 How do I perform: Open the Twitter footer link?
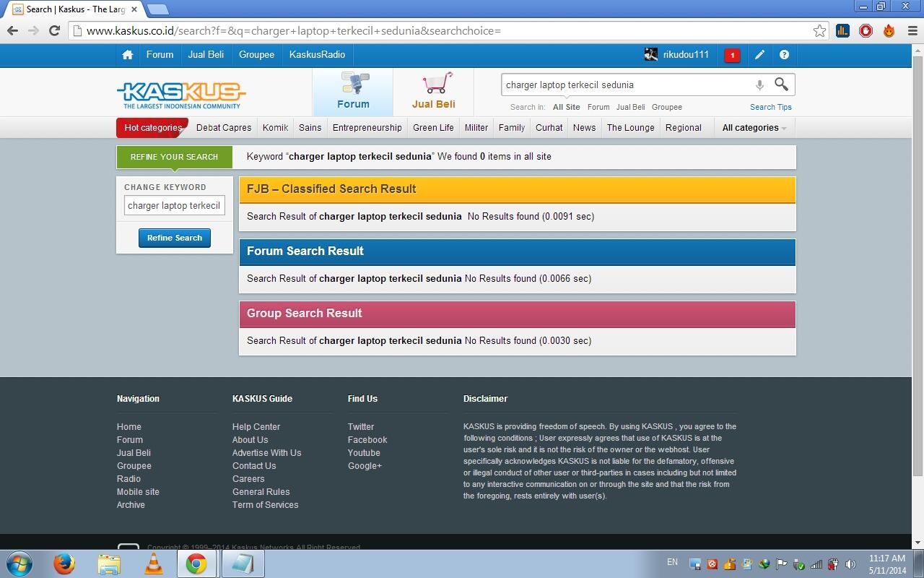(x=361, y=427)
